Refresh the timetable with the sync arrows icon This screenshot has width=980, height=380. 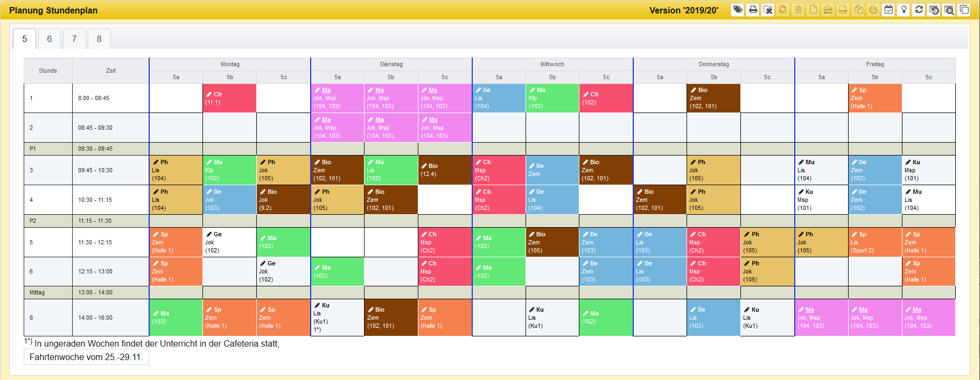[919, 10]
